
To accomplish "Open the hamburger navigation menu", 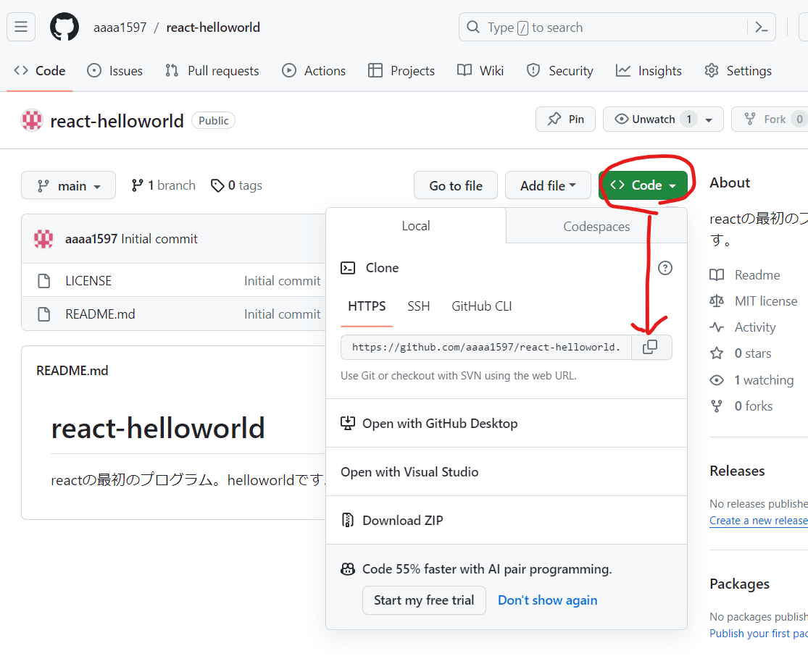I will pos(21,27).
